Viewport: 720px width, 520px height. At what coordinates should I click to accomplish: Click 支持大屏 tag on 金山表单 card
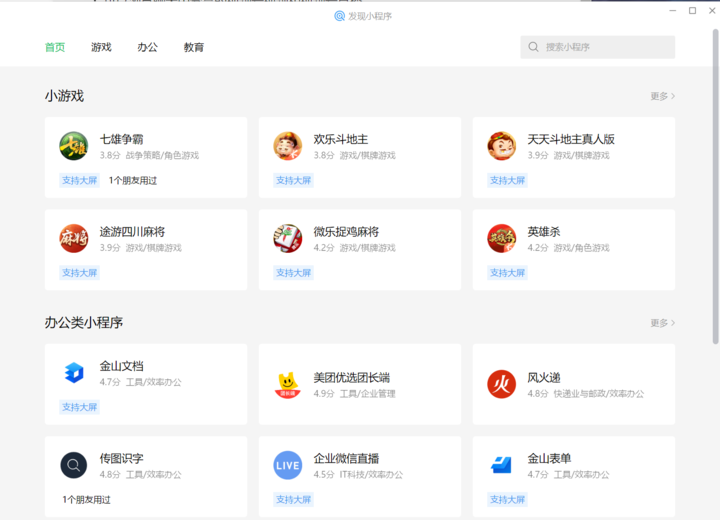tap(507, 499)
